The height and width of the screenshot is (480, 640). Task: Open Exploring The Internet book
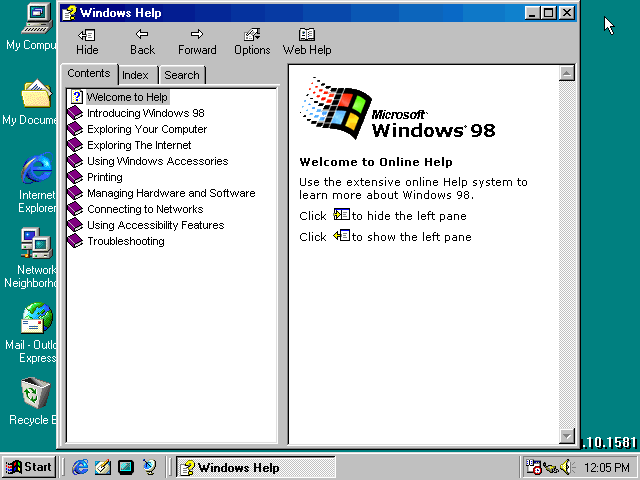pos(139,145)
